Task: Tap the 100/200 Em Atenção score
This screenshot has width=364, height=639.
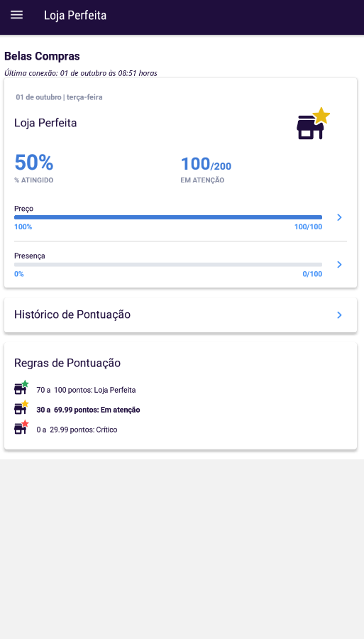Action: click(206, 164)
